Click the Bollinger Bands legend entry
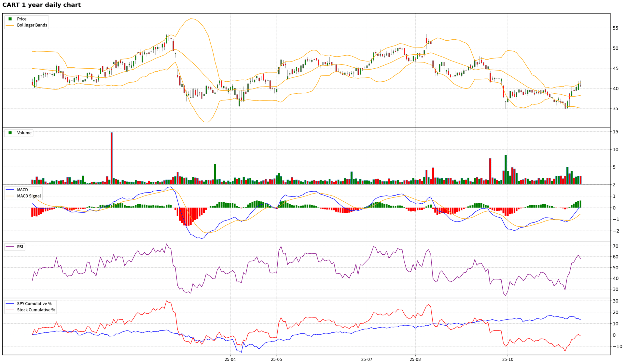625x364 pixels. point(32,25)
